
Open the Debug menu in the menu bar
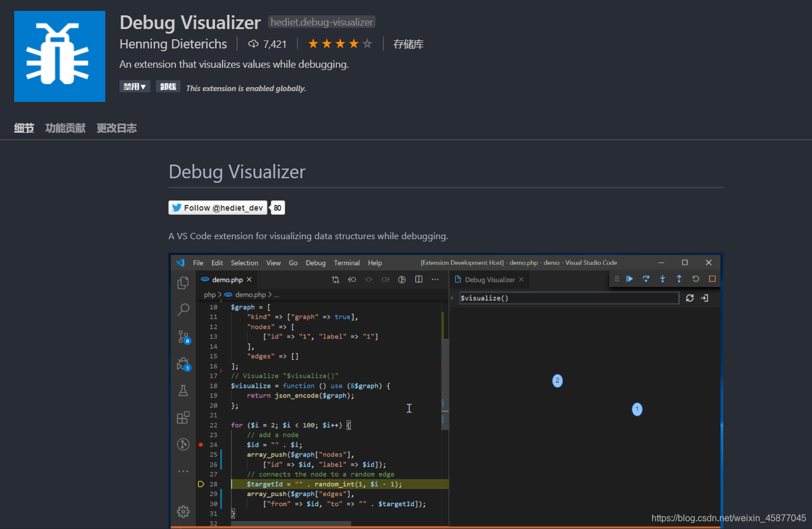pyautogui.click(x=315, y=263)
